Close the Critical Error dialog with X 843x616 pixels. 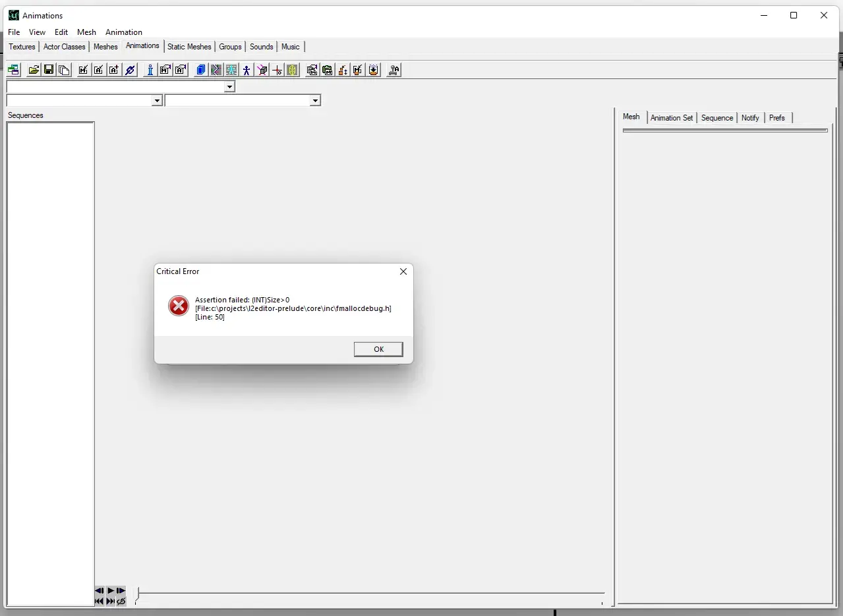403,271
